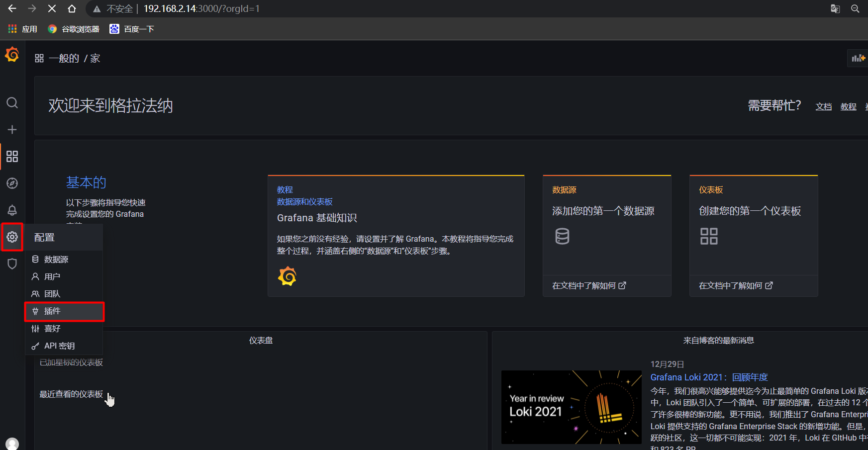Viewport: 868px width, 450px height.
Task: Click the translate page icon in address bar
Action: click(x=835, y=8)
